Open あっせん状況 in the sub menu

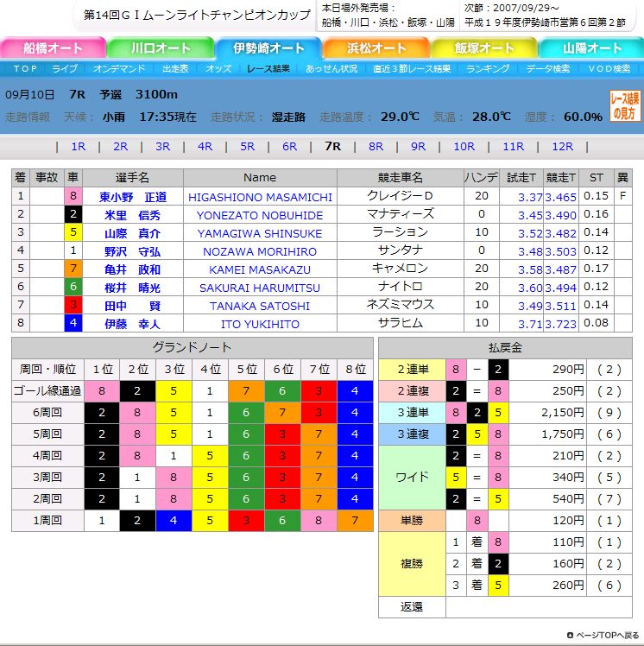pos(331,68)
